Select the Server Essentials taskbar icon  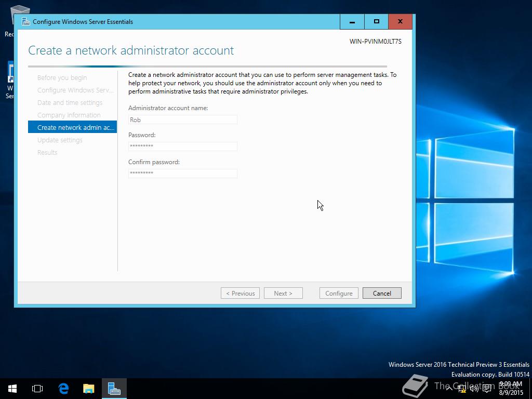114,389
